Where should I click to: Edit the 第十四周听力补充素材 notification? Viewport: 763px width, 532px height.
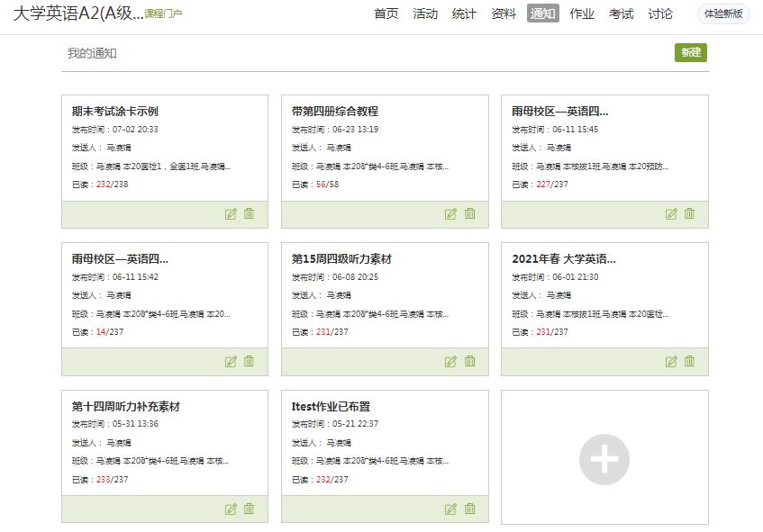point(231,509)
